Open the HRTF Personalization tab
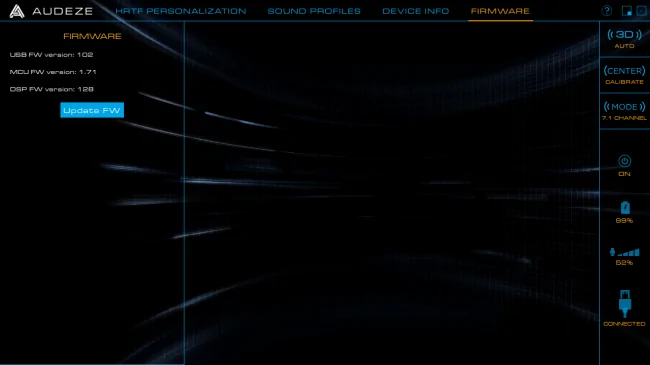650x365 pixels. point(181,11)
